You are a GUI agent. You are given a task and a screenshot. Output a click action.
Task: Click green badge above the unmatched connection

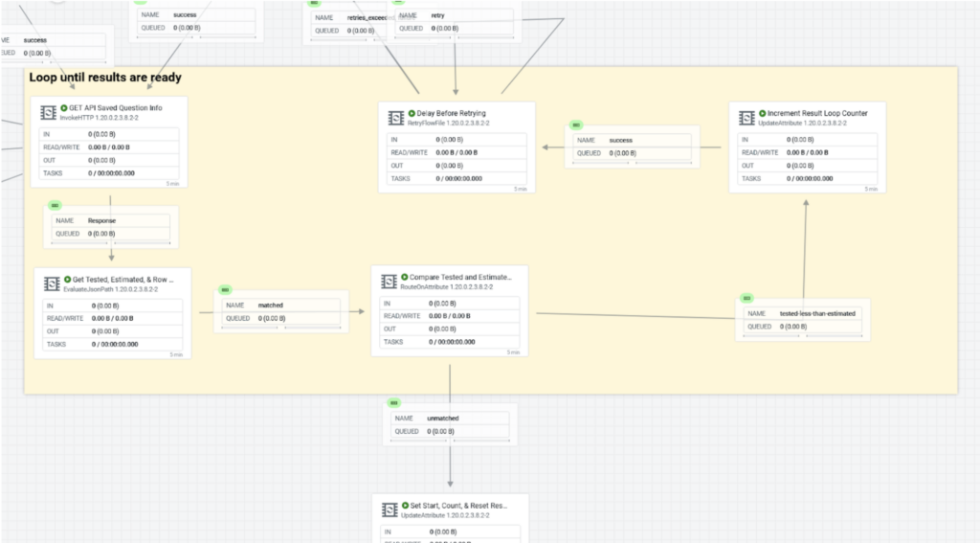click(393, 403)
